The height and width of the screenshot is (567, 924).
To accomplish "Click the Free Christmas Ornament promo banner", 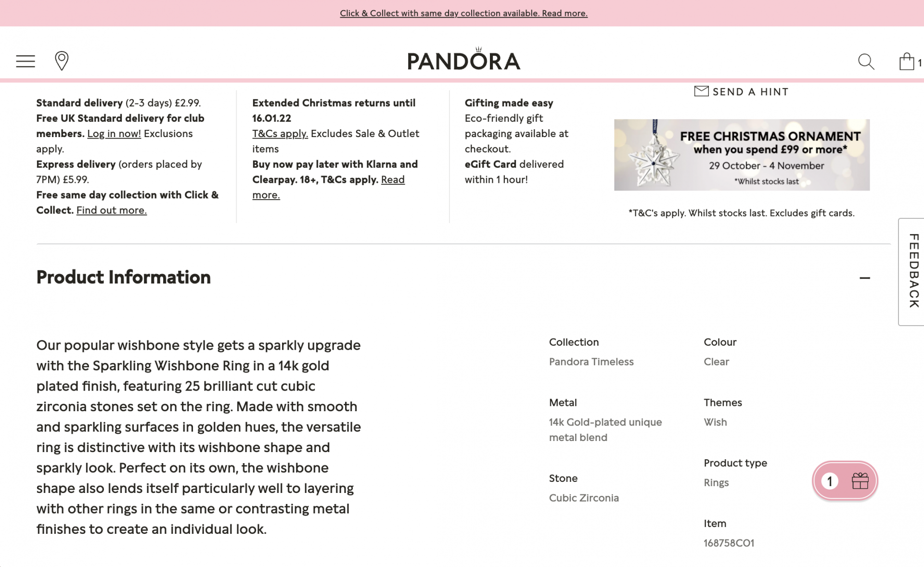I will tap(742, 154).
